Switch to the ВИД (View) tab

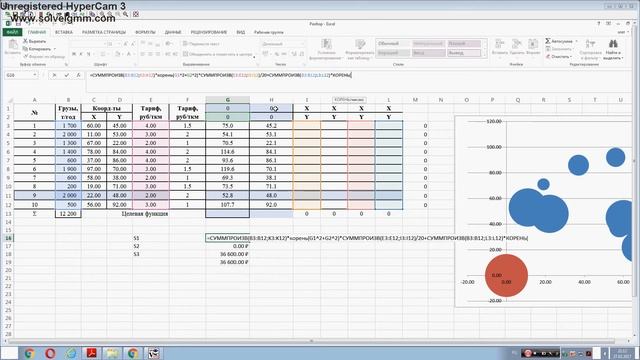click(241, 32)
